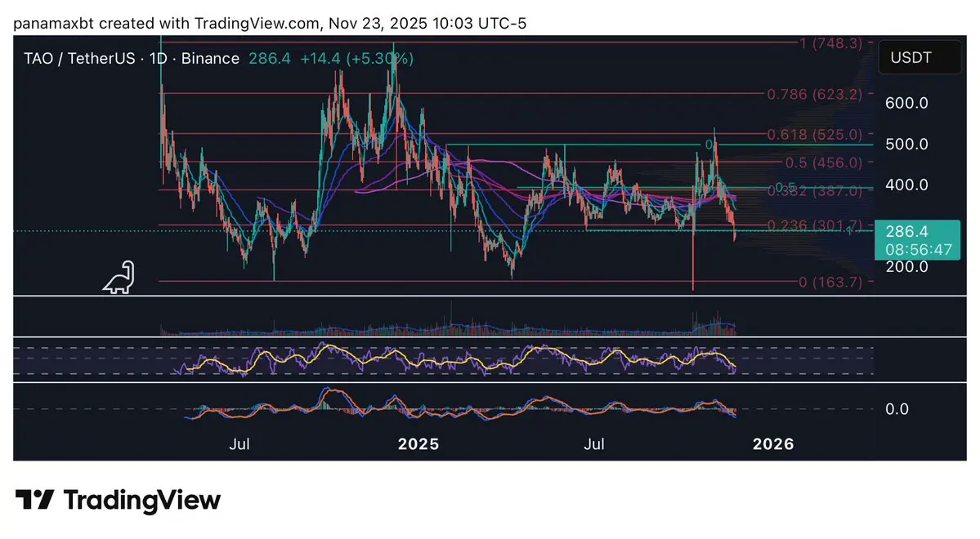Screen dimensions: 980x539
Task: Select the Fibonacci level 0.618 (525.0) label
Action: click(814, 134)
